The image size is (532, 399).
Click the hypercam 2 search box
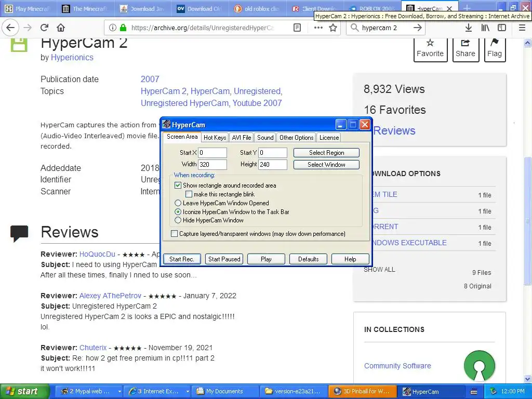tap(385, 28)
